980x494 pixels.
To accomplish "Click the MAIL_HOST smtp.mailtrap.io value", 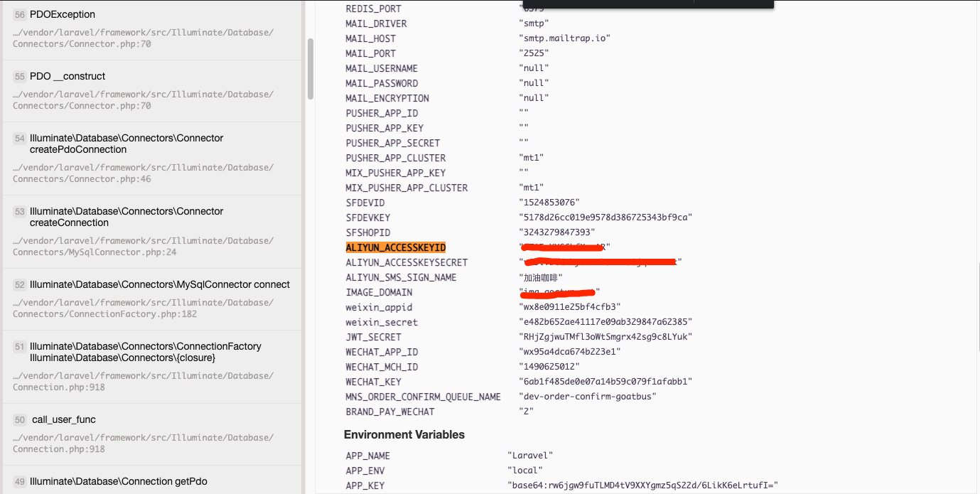I will tap(564, 38).
